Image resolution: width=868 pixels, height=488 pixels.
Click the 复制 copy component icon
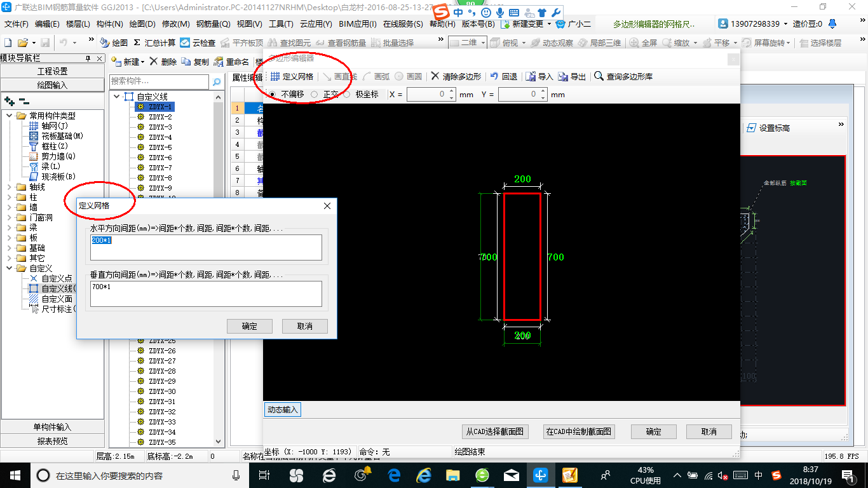point(195,62)
